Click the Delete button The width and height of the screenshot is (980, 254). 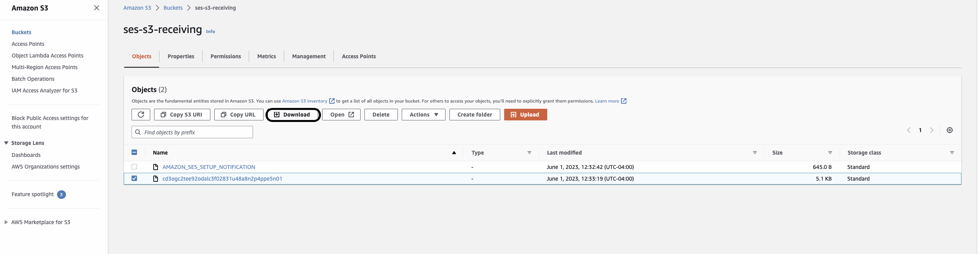381,115
